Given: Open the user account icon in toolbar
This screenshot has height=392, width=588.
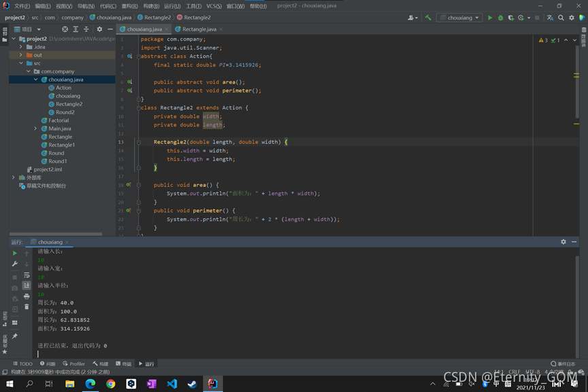Looking at the screenshot, I should [x=411, y=18].
